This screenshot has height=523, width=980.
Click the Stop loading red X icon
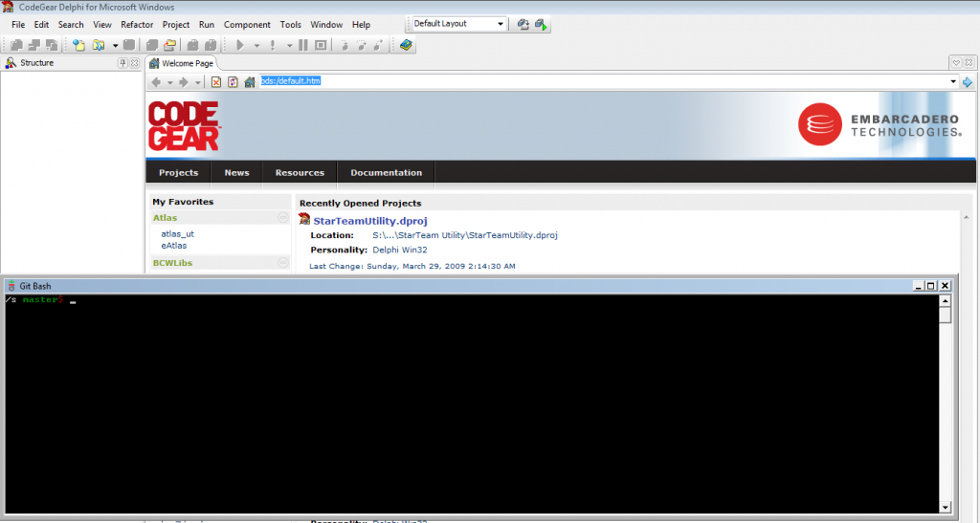pos(216,82)
